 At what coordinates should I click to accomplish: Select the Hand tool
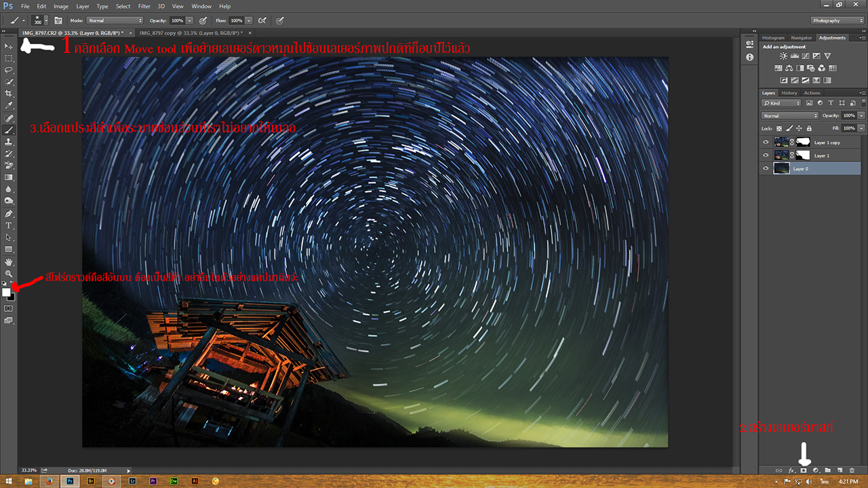pyautogui.click(x=9, y=262)
